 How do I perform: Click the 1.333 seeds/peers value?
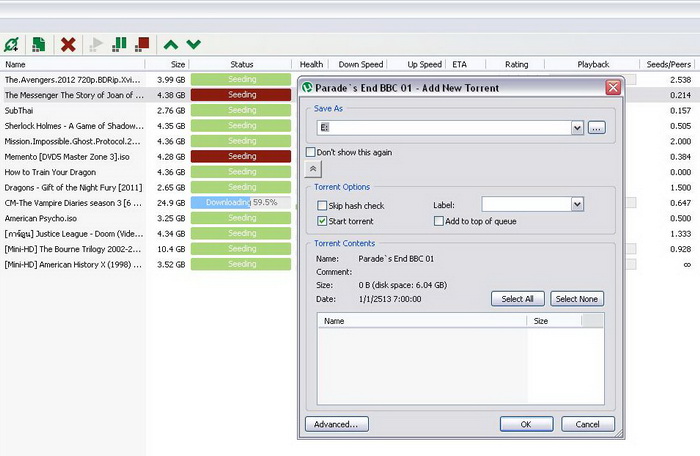680,234
